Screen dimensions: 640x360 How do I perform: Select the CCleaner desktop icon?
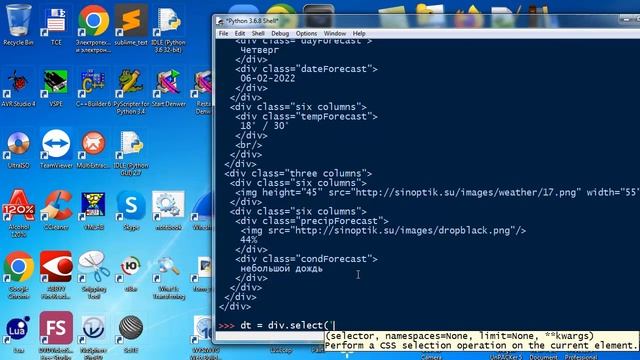click(x=56, y=210)
